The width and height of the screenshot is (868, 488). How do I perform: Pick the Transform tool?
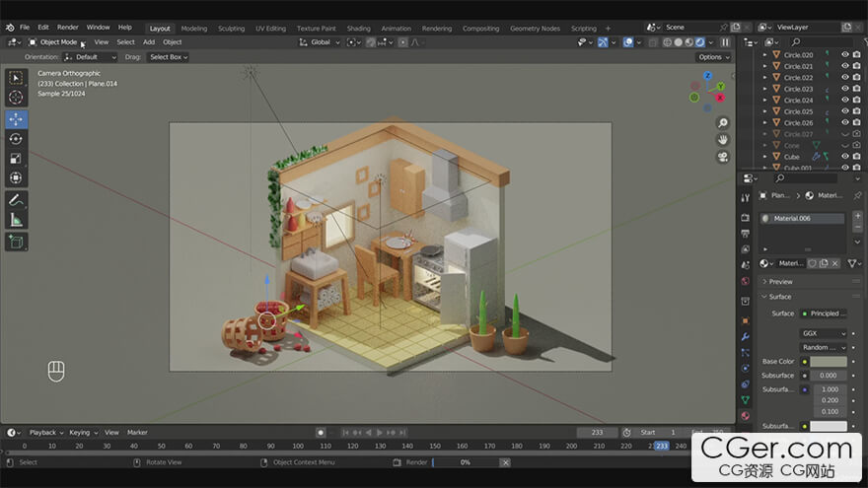(x=16, y=177)
